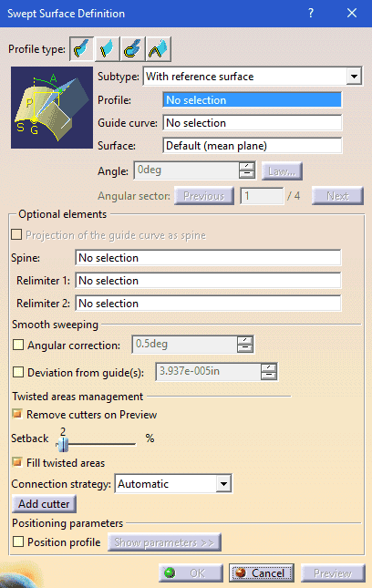Enable the Angular correction checkbox
This screenshot has height=588, width=372.
pyautogui.click(x=18, y=345)
